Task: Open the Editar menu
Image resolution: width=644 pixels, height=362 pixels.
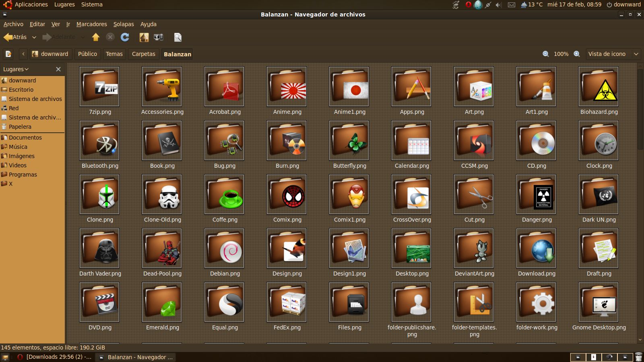Action: (37, 24)
